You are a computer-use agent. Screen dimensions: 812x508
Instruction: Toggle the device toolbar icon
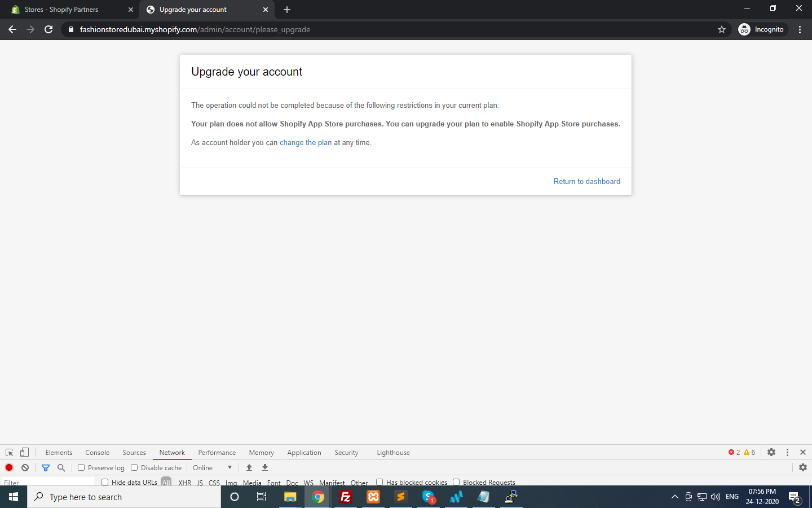click(23, 452)
